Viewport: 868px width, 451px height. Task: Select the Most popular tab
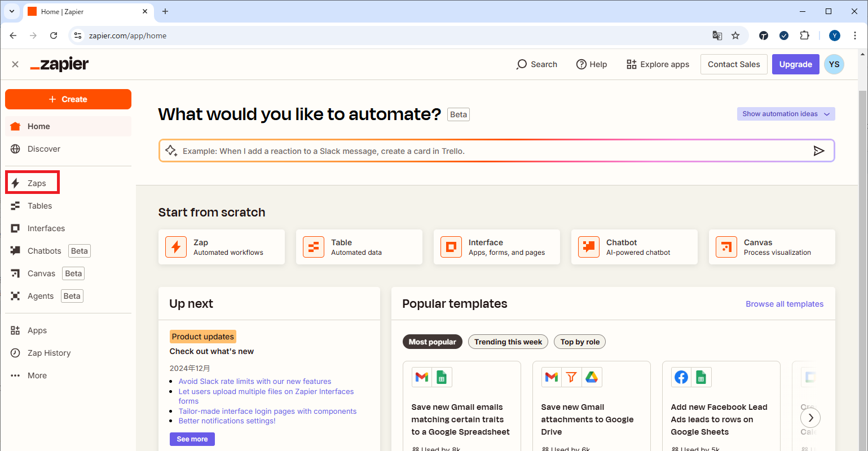[433, 342]
